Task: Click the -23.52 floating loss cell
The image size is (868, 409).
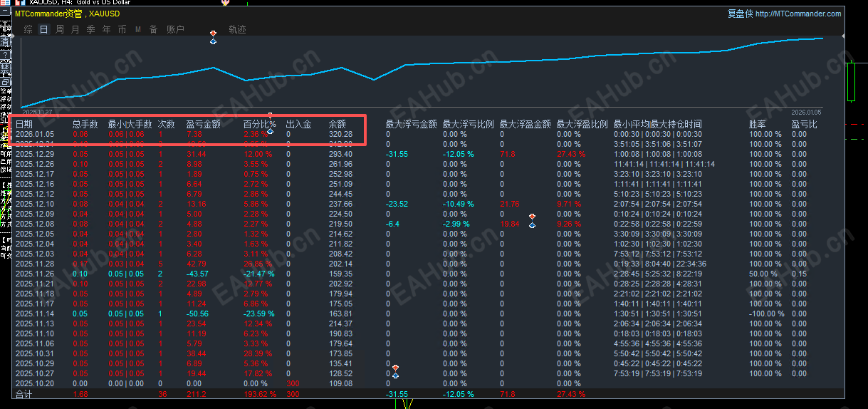Action: (397, 204)
